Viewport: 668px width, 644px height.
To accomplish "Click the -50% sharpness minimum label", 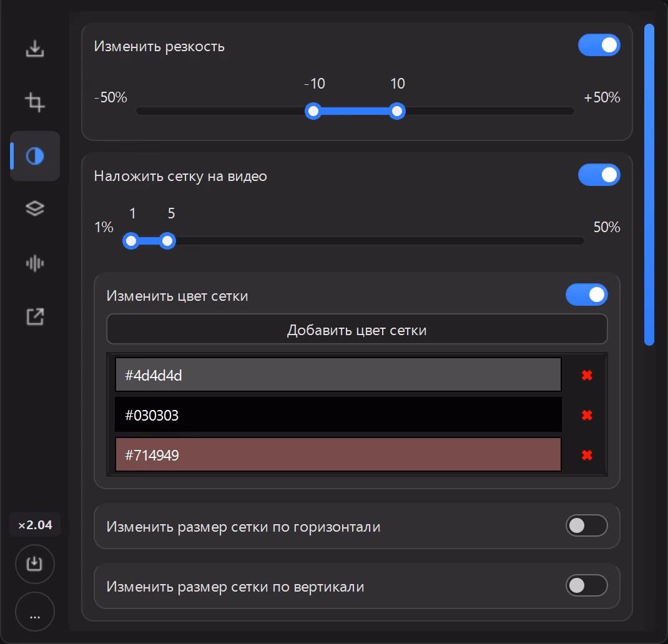I will point(111,97).
